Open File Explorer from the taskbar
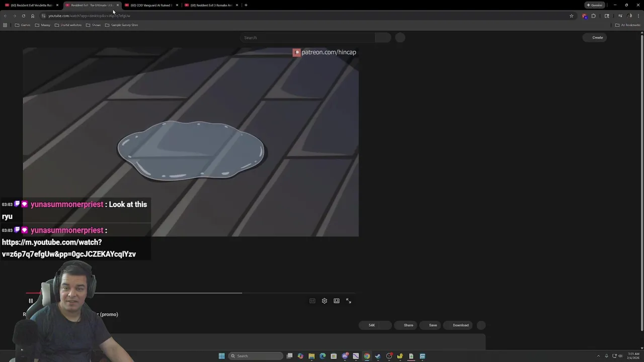The width and height of the screenshot is (644, 362). point(311,356)
